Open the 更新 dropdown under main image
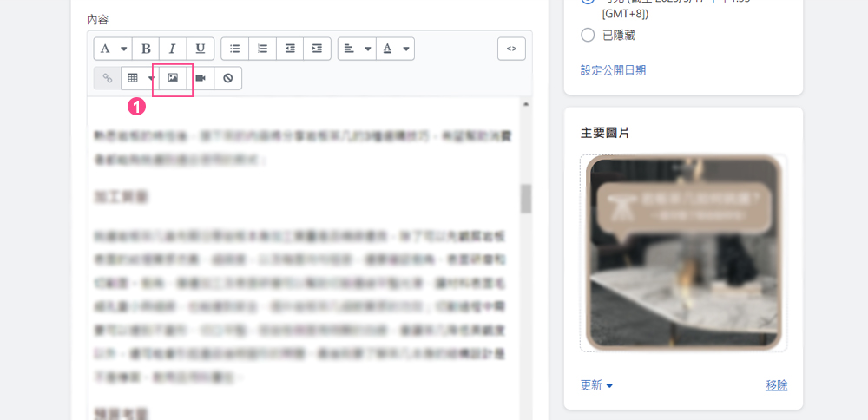The image size is (868, 420). (x=597, y=385)
